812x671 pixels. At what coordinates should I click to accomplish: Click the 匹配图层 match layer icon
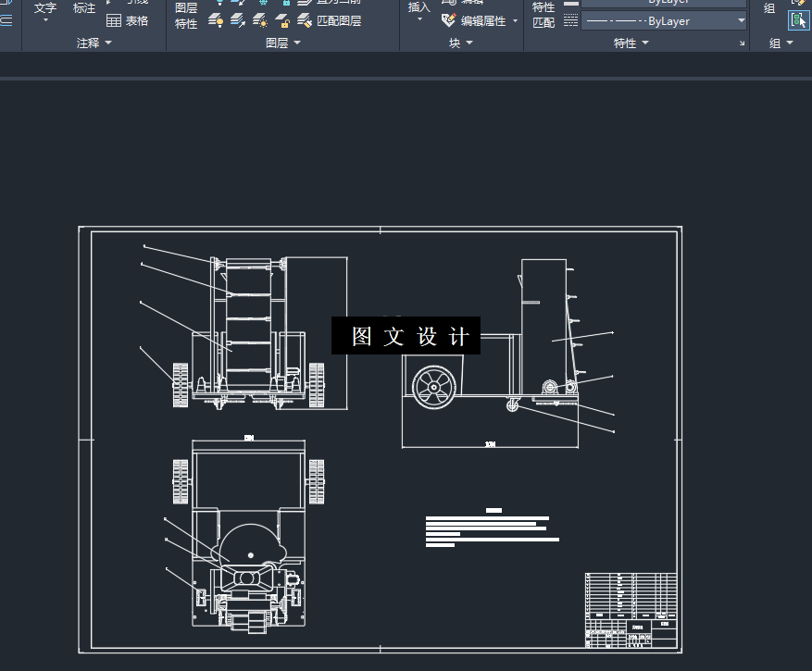click(x=305, y=20)
